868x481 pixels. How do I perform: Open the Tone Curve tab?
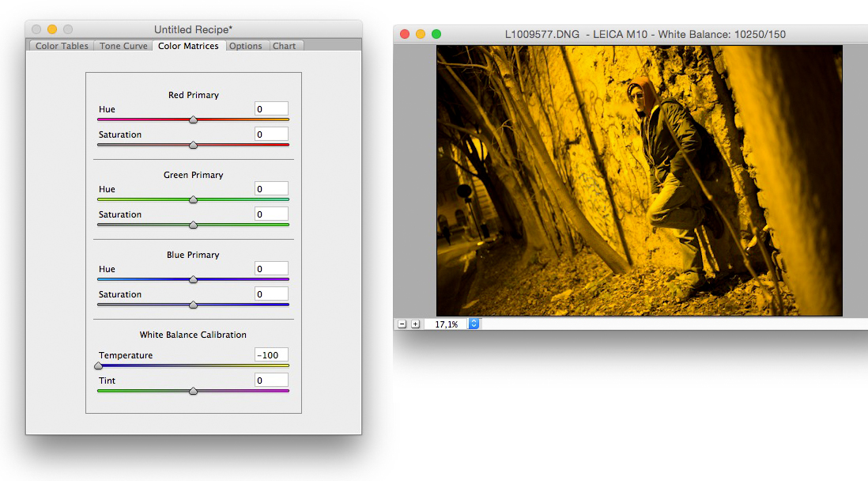coord(123,46)
